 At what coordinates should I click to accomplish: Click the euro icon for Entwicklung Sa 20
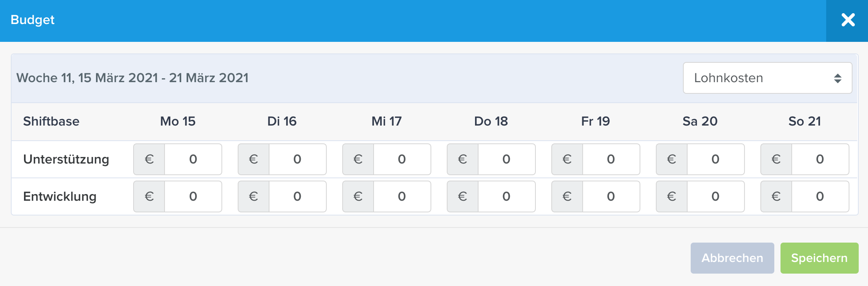(x=672, y=196)
